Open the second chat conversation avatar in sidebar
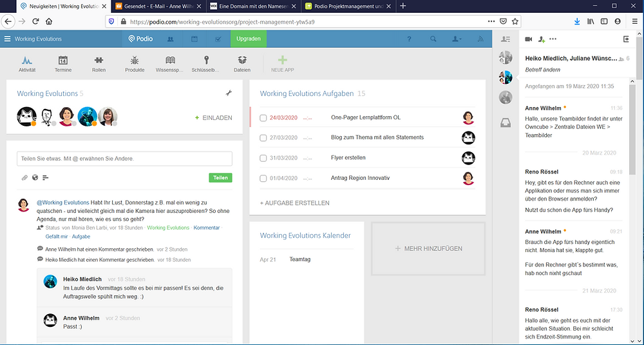Image resolution: width=644 pixels, height=345 pixels. coord(506,77)
